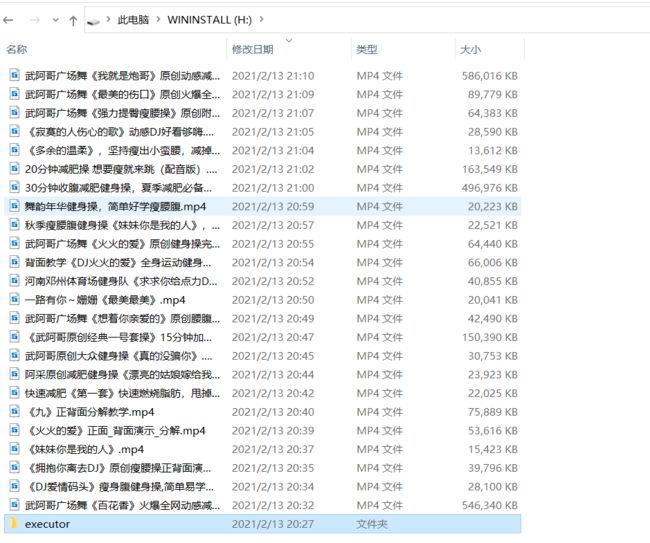Select MP4 icon of 秋季瘦腰腹健身操 file
The height and width of the screenshot is (543, 650).
15,224
